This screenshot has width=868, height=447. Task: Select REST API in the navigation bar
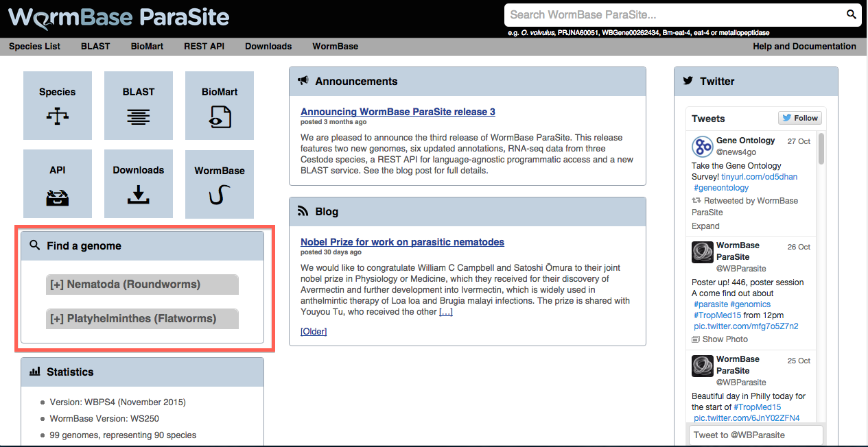[x=204, y=47]
